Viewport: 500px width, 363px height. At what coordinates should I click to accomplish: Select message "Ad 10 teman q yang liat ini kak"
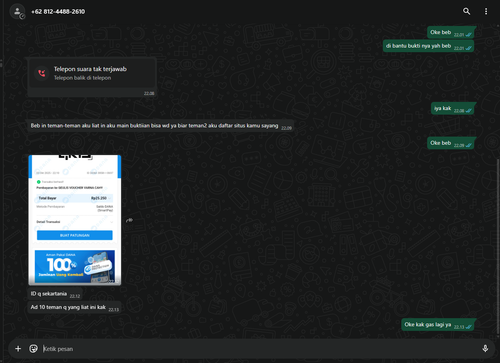tap(75, 308)
